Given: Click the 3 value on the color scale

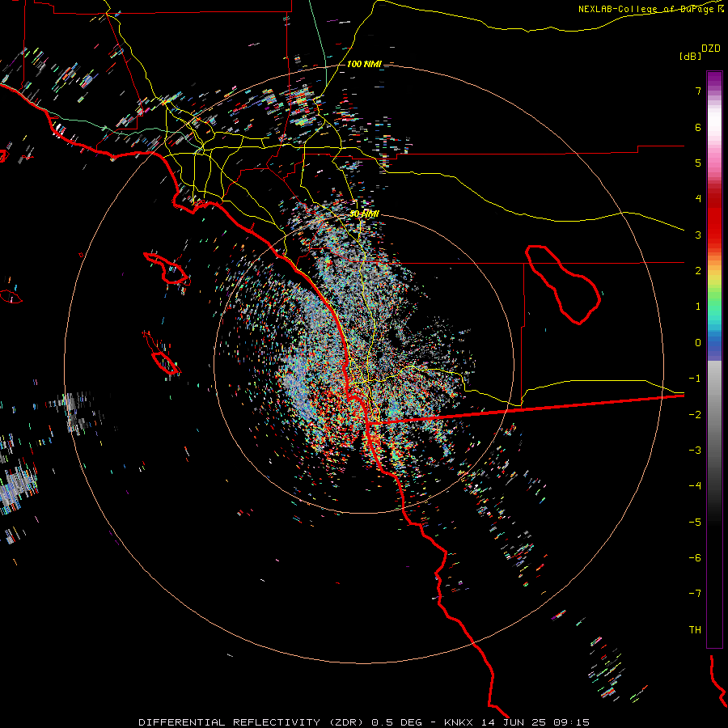Looking at the screenshot, I should point(698,235).
